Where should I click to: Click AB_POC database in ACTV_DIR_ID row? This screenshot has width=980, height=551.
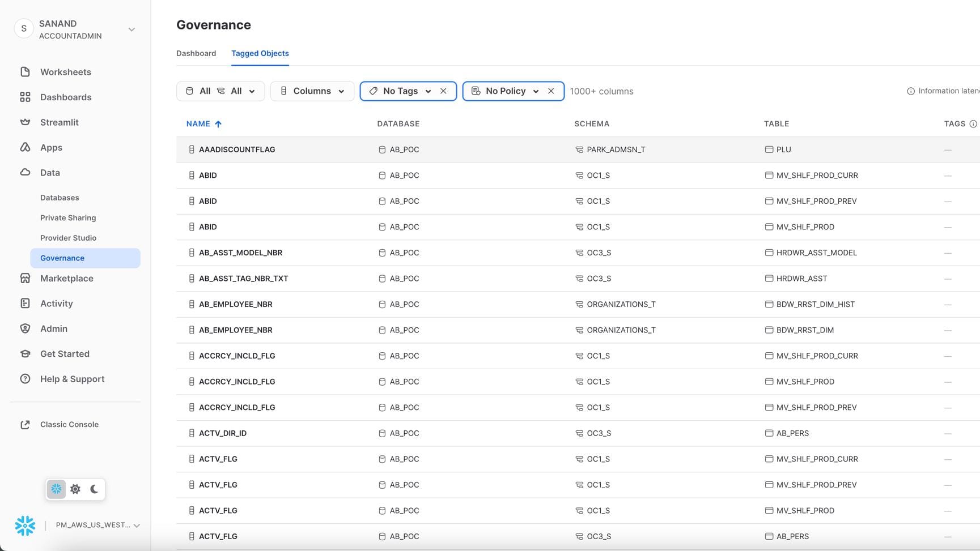[404, 433]
